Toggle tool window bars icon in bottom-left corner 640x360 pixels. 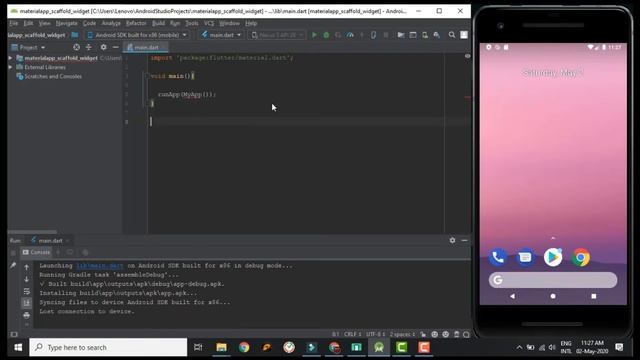pyautogui.click(x=14, y=334)
